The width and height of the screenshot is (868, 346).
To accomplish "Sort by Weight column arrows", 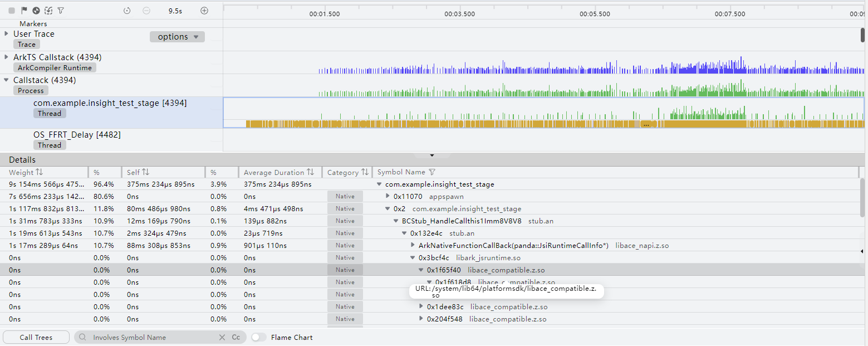I will tap(39, 172).
